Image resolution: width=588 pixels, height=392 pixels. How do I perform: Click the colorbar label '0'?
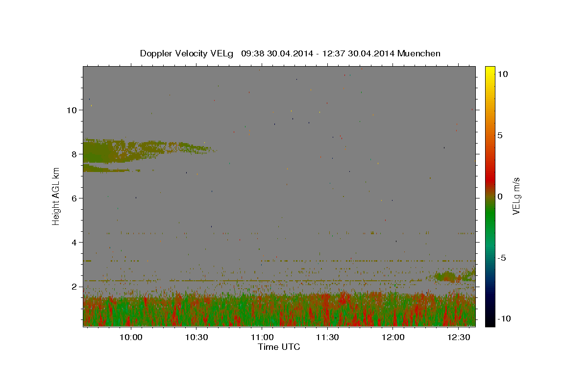click(x=500, y=196)
